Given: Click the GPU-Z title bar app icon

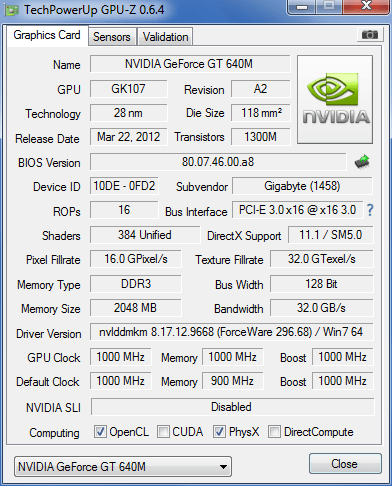Looking at the screenshot, I should click(x=12, y=10).
